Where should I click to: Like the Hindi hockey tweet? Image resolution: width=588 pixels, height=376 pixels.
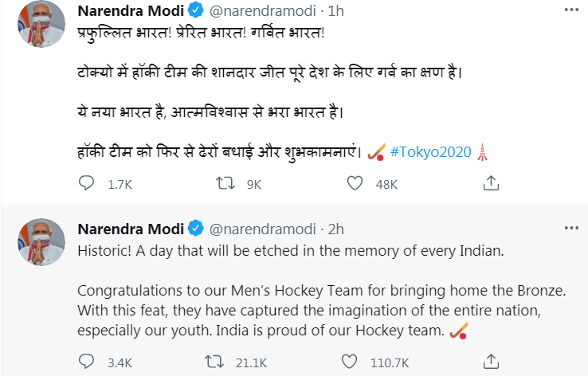(x=356, y=185)
